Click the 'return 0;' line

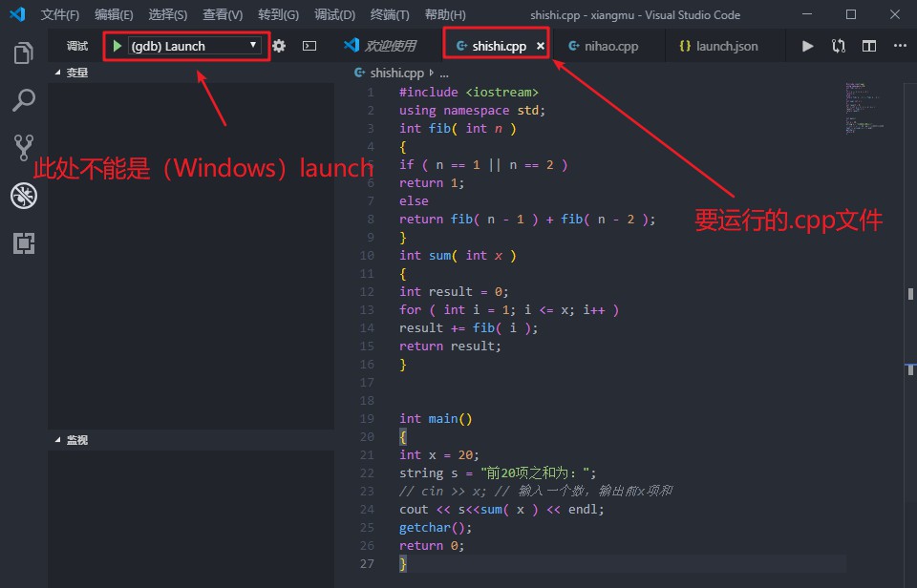click(x=432, y=545)
